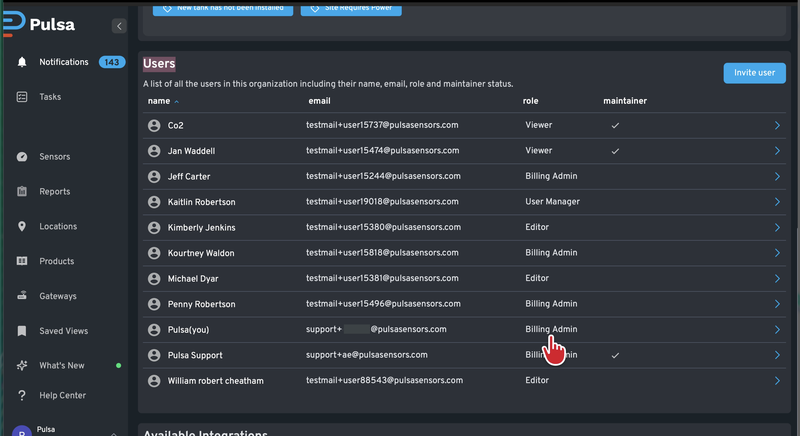This screenshot has height=436, width=800.
Task: Sort users by name column header
Action: point(159,101)
